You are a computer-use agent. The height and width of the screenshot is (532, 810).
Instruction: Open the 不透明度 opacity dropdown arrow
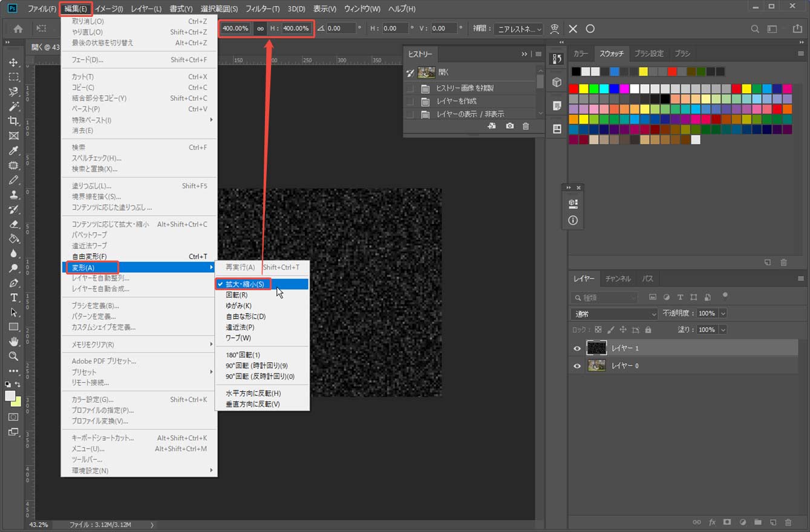(722, 314)
